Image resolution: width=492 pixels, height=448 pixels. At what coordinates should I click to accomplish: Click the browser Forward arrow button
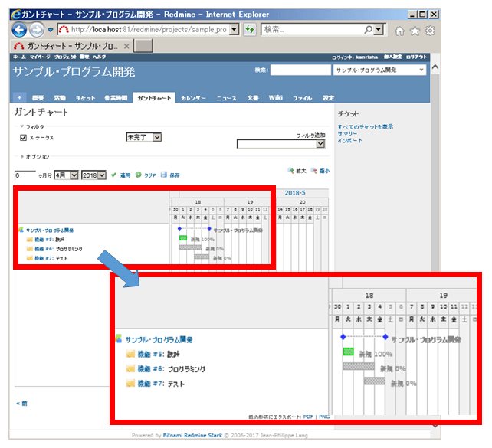(36, 30)
